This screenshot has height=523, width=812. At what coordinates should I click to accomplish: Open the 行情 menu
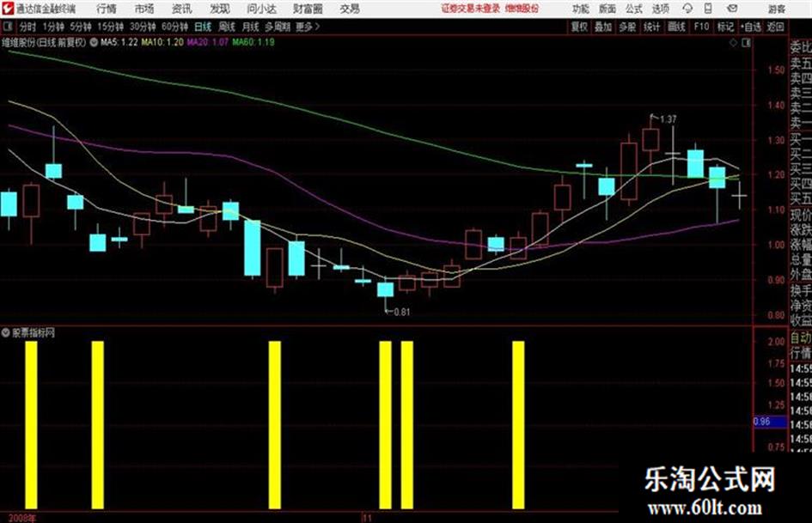point(107,9)
